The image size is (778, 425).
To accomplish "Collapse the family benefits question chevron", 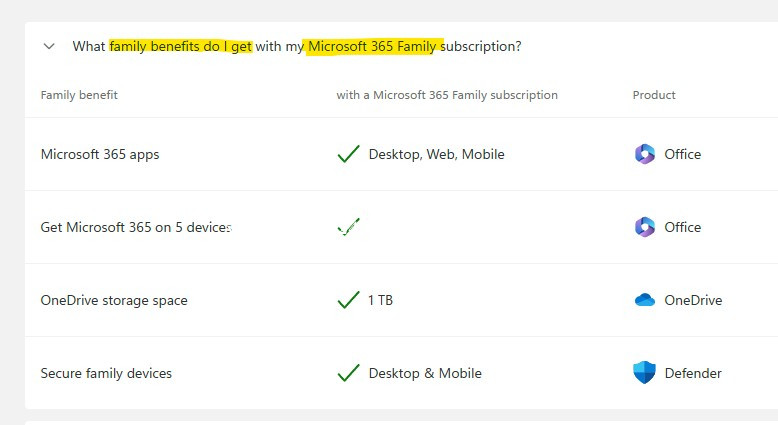I will pos(49,46).
